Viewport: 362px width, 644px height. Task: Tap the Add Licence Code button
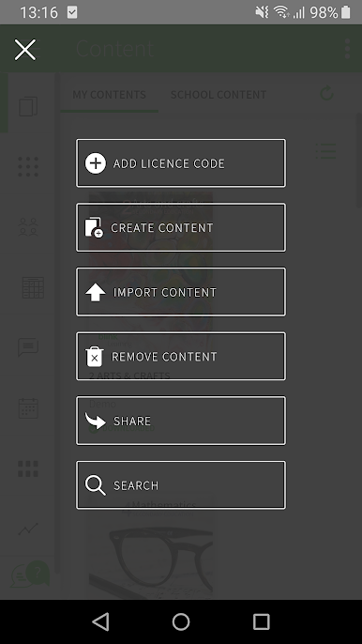(181, 163)
